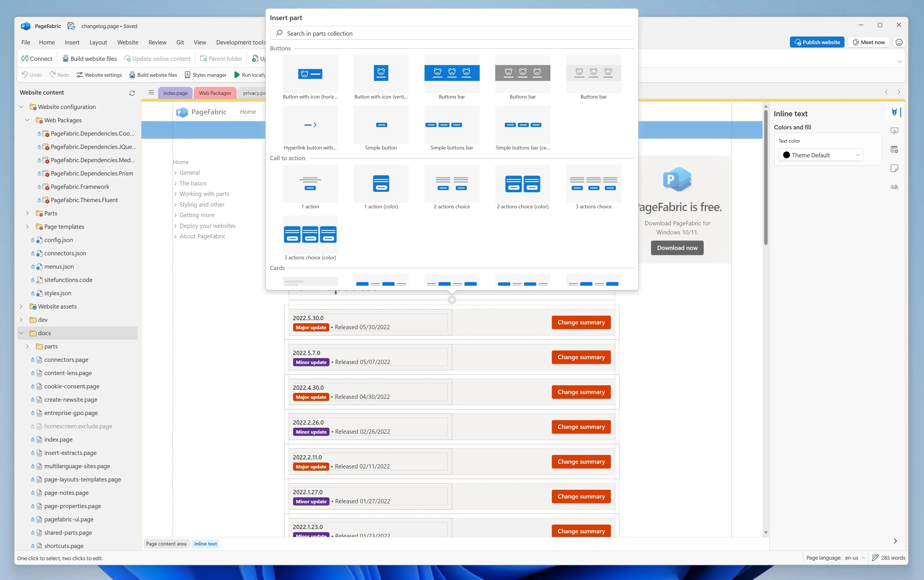Click Update online content icon

[x=127, y=58]
